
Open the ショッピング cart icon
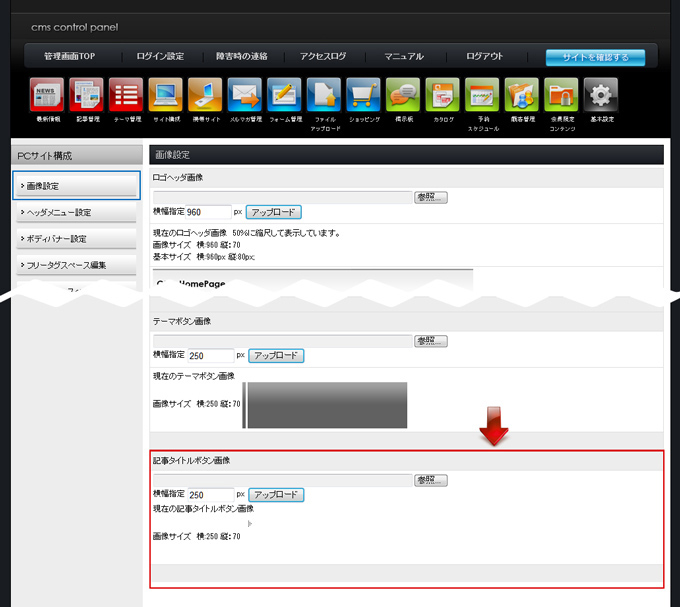pos(364,95)
